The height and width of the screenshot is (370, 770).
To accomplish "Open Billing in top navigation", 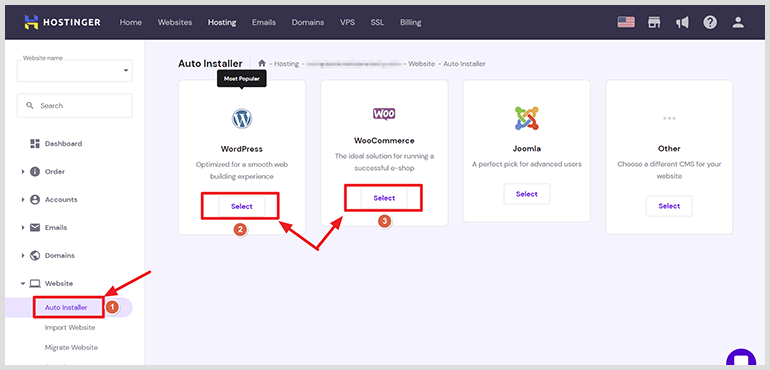I will [411, 22].
